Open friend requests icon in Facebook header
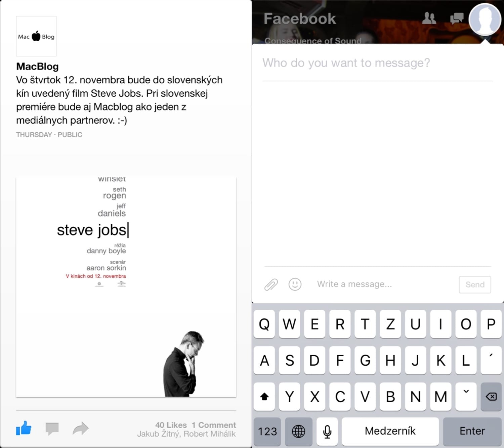504x448 pixels. [429, 18]
